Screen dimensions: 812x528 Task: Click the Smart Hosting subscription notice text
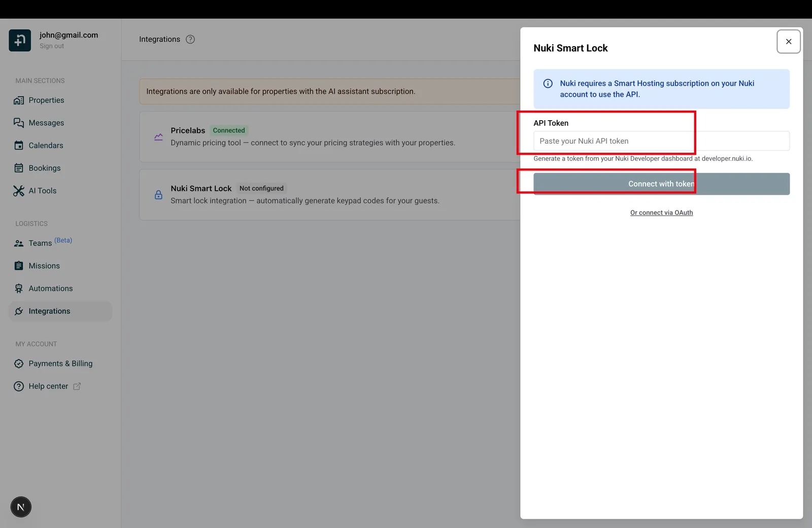657,89
